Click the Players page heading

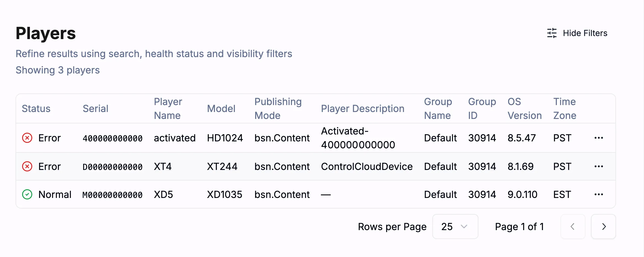click(46, 33)
